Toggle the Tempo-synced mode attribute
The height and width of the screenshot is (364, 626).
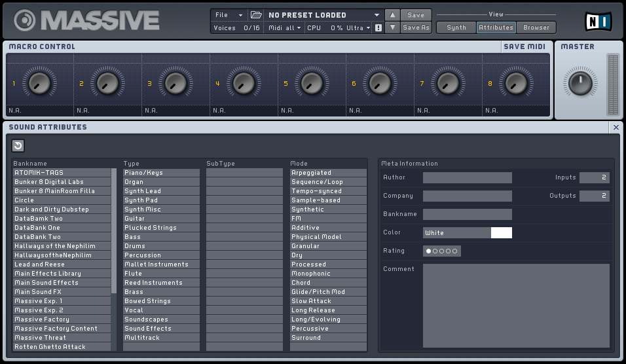[x=328, y=191]
